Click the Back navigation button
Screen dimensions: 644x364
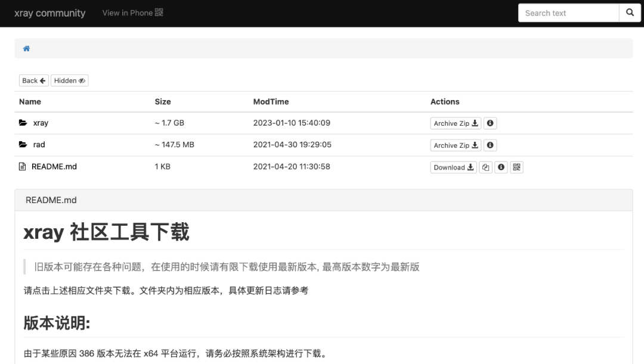coord(33,80)
